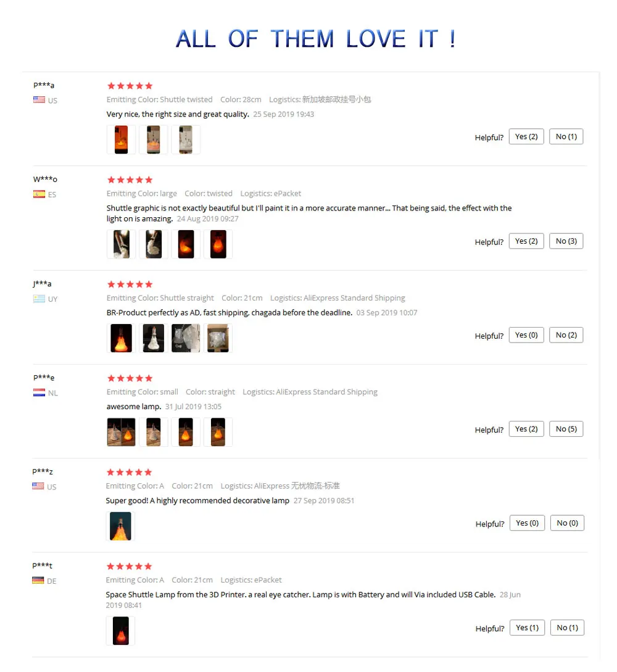Viewport: 617px width, 672px height.
Task: Vote Yes (0) on the Super good review
Action: click(527, 523)
